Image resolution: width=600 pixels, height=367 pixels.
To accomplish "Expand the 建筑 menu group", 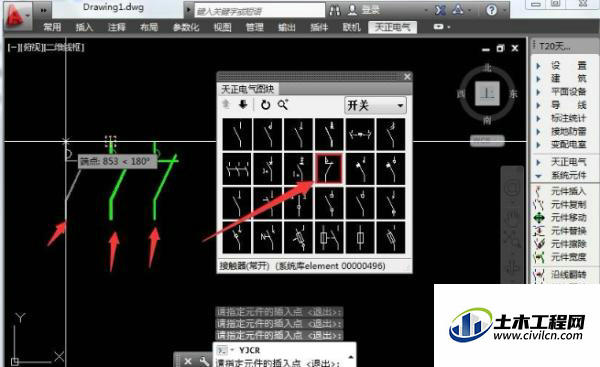I will click(539, 79).
